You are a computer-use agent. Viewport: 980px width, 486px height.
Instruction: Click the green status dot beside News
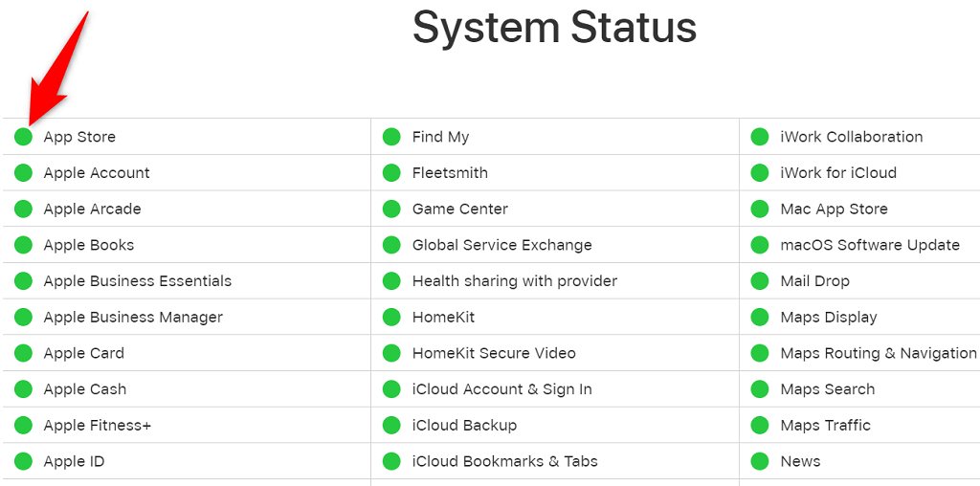click(x=759, y=462)
